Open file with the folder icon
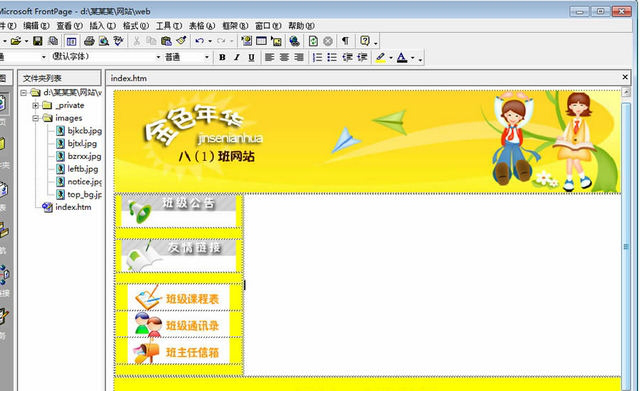This screenshot has width=640, height=406. 16,41
